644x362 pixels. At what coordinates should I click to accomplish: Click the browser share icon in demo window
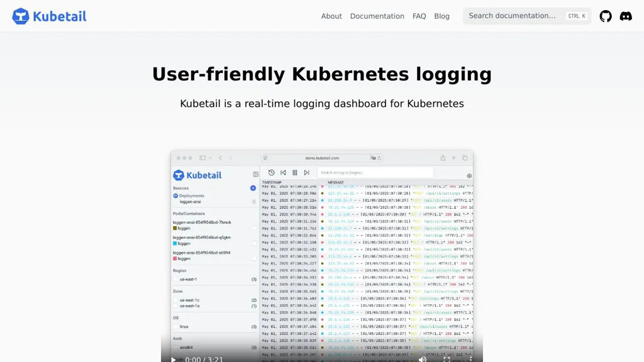443,158
